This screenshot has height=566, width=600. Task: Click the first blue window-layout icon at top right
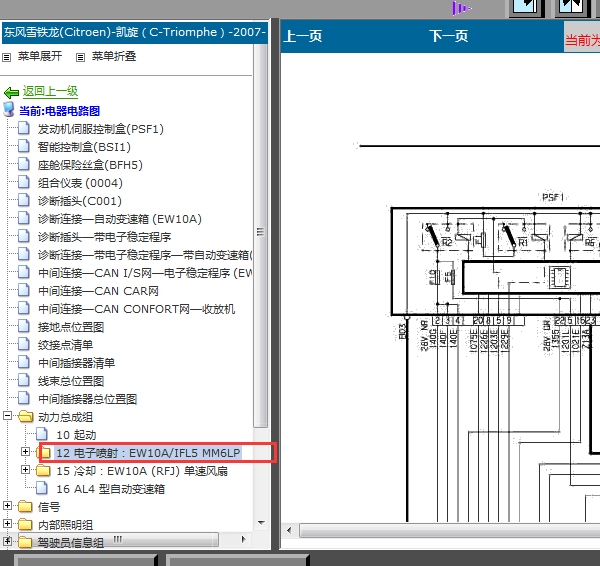click(526, 8)
